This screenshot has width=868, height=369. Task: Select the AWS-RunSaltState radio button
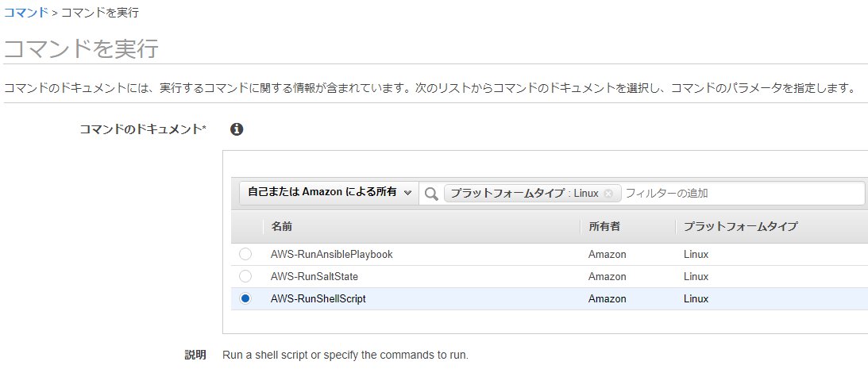point(245,276)
